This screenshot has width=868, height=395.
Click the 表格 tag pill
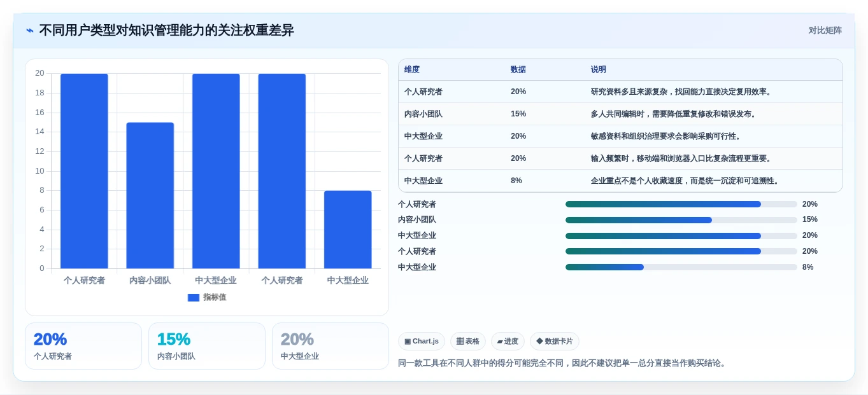[x=468, y=342]
